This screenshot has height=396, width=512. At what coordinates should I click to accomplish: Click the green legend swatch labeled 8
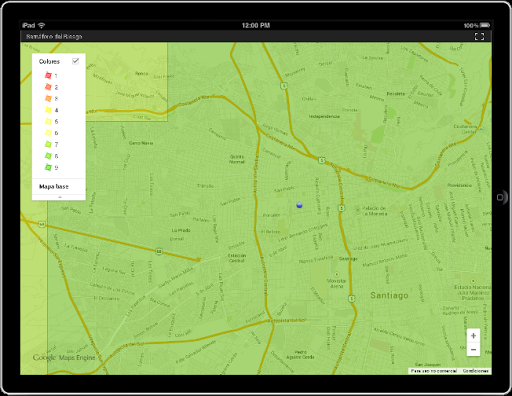click(x=48, y=156)
